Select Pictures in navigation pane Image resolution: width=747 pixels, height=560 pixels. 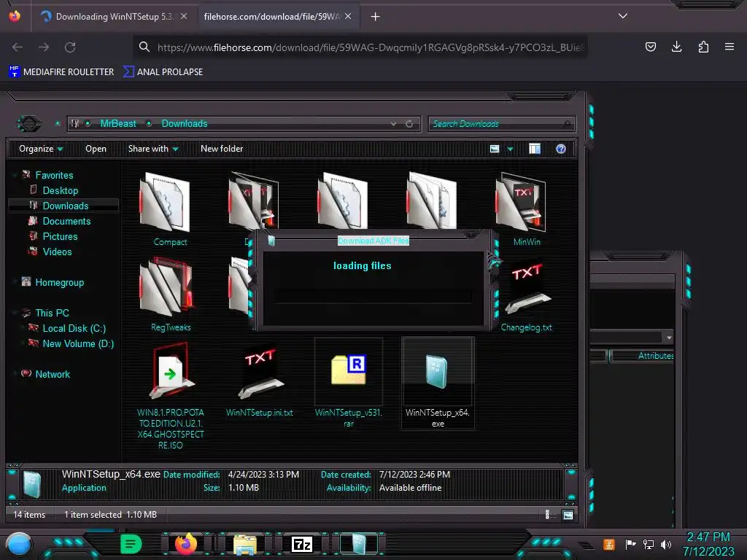[x=60, y=236]
